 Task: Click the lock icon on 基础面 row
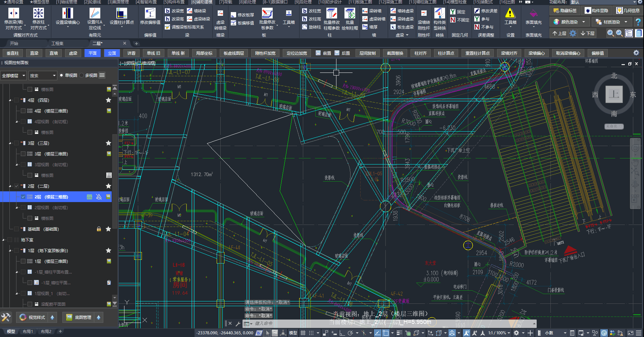pos(99,229)
